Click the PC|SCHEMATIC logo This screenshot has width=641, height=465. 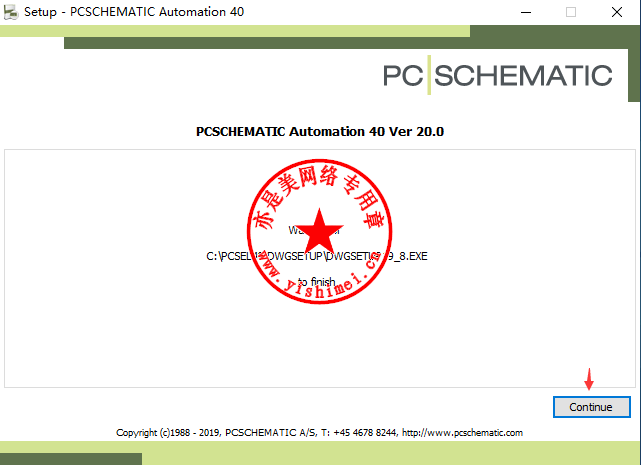point(498,75)
